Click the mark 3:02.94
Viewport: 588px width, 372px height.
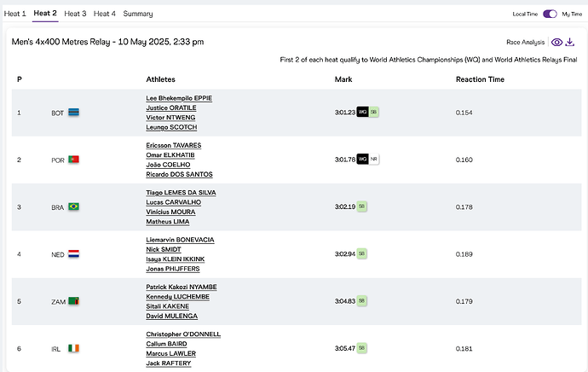tap(345, 254)
